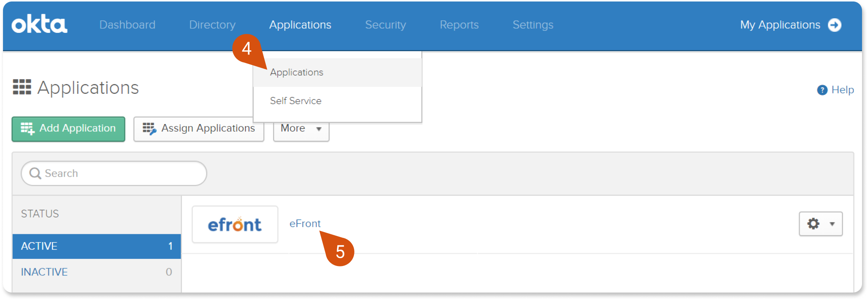Image resolution: width=868 pixels, height=300 pixels.
Task: Open the gear settings for eFront
Action: (x=813, y=224)
